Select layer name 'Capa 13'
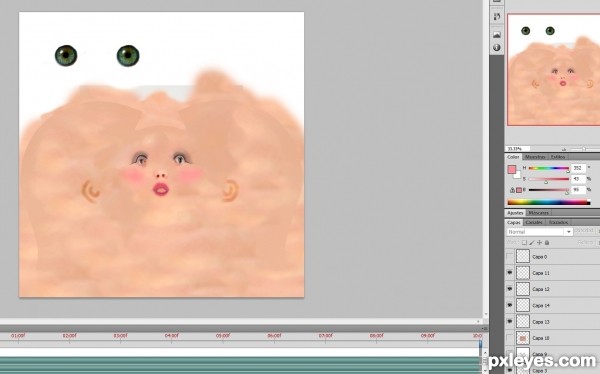The image size is (600, 374). (541, 322)
